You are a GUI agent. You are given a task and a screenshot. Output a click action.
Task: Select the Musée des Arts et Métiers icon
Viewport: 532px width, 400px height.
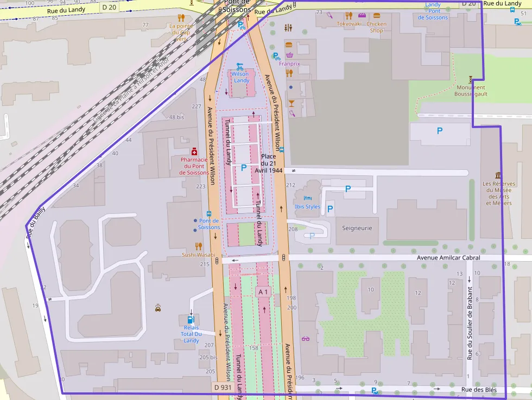pos(498,175)
